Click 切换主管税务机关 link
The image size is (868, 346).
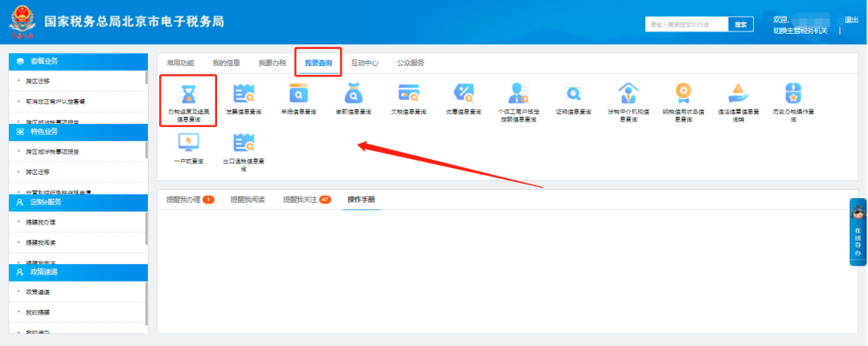coord(800,31)
